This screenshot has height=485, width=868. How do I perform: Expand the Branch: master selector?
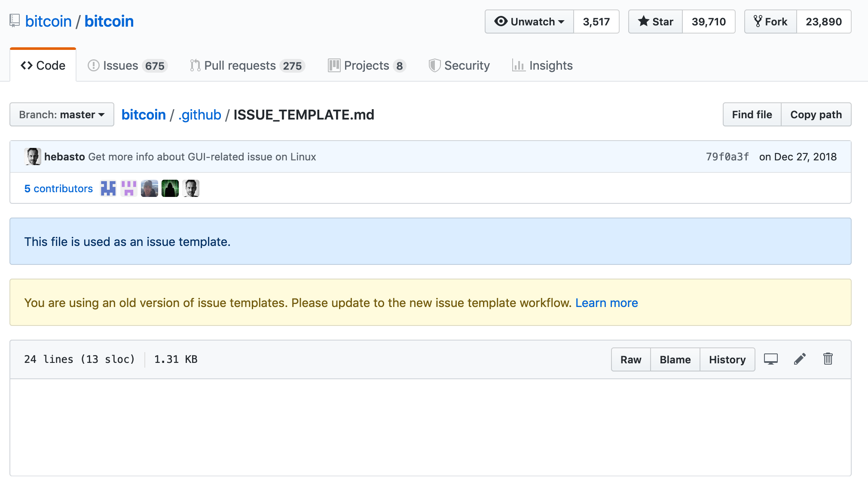point(62,114)
